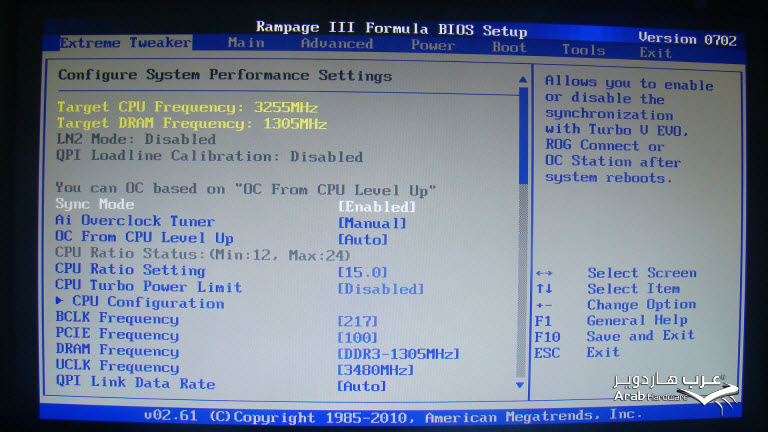
Task: Click scrollbar down arrow in settings list
Action: 521,385
